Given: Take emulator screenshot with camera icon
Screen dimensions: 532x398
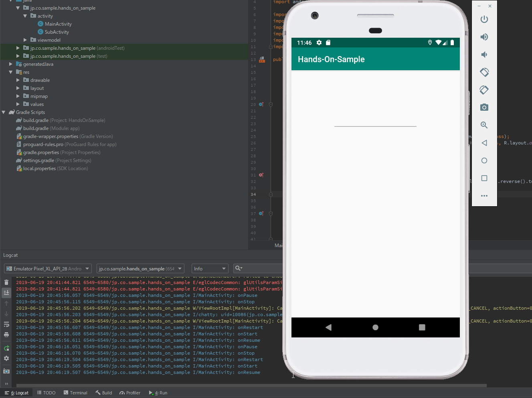Looking at the screenshot, I should point(484,108).
